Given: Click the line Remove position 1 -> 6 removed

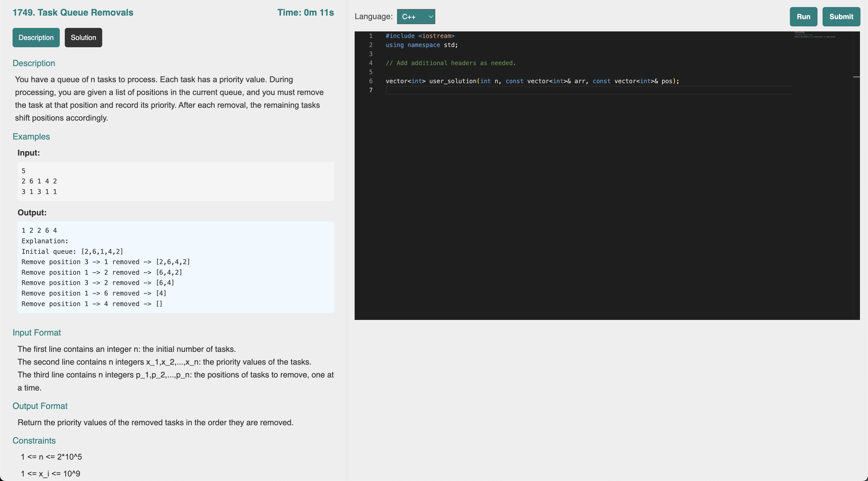Looking at the screenshot, I should coord(94,293).
